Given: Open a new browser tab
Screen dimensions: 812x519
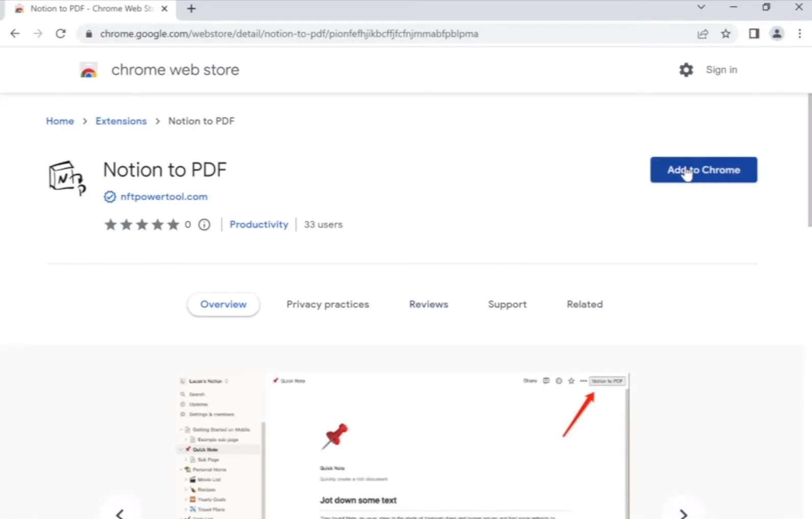Looking at the screenshot, I should [191, 9].
